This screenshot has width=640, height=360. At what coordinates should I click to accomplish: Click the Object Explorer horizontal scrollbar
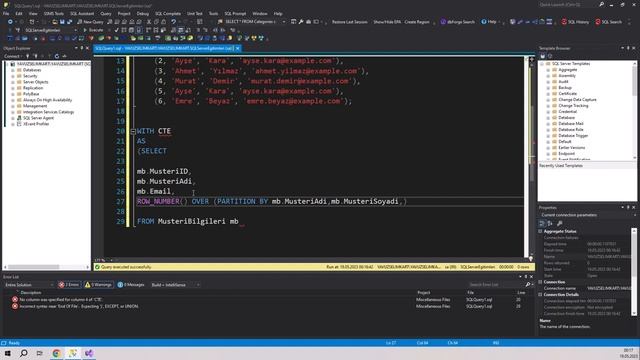click(x=46, y=267)
